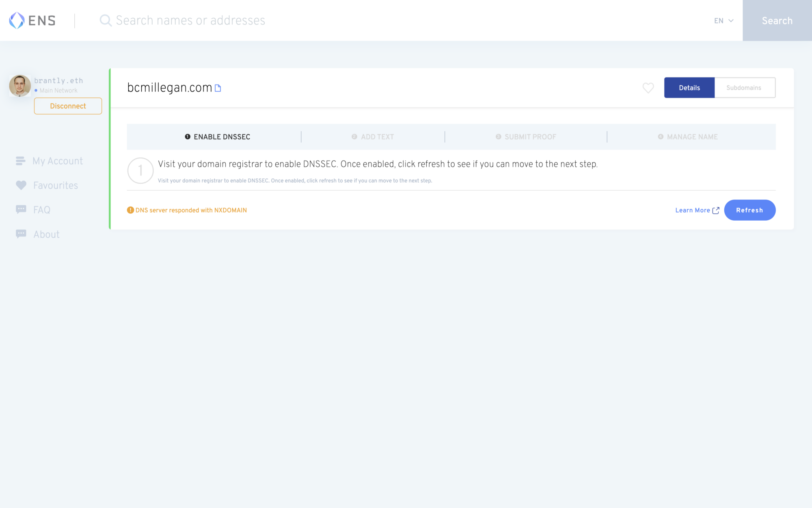Image resolution: width=812 pixels, height=508 pixels.
Task: Switch to the Subdomains tab
Action: pyautogui.click(x=744, y=88)
